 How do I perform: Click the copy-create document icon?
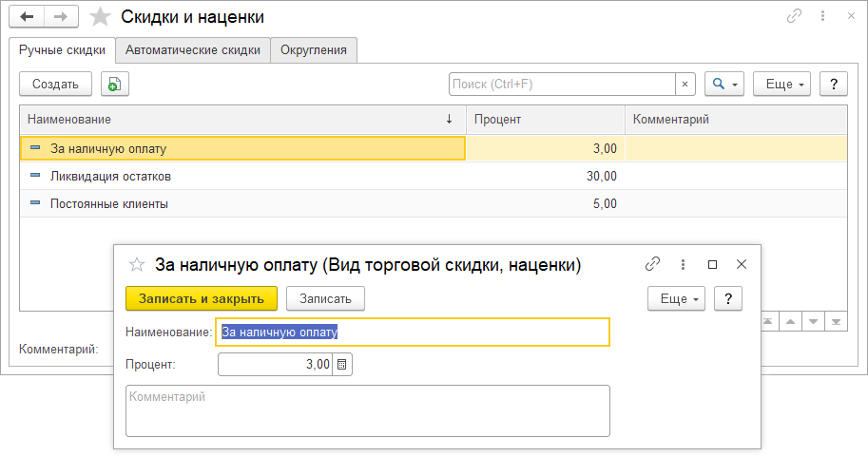pos(114,85)
